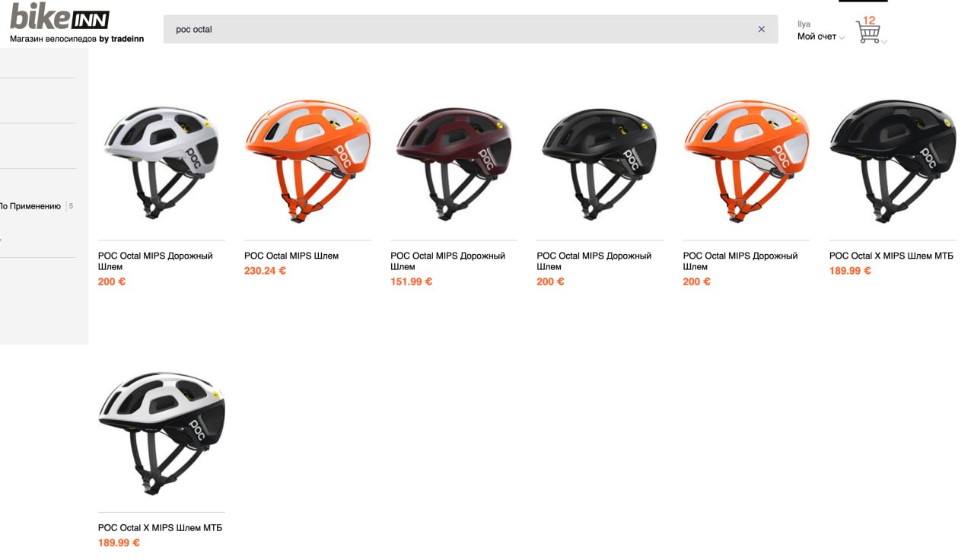Click the 230.24 € price
Viewport: 974px width, 560px height.
click(x=265, y=271)
